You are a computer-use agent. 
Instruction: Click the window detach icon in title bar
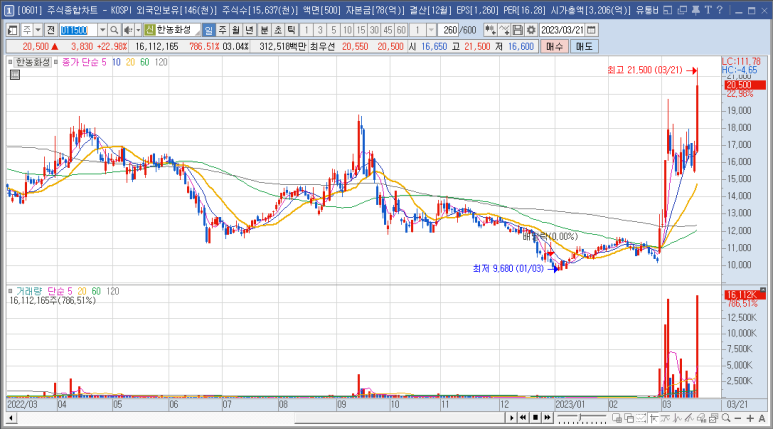682,10
